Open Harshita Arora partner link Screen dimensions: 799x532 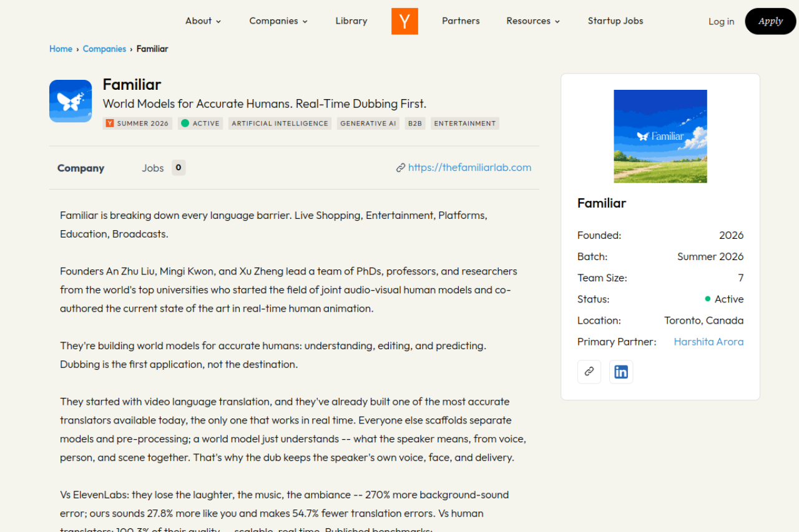coord(708,342)
